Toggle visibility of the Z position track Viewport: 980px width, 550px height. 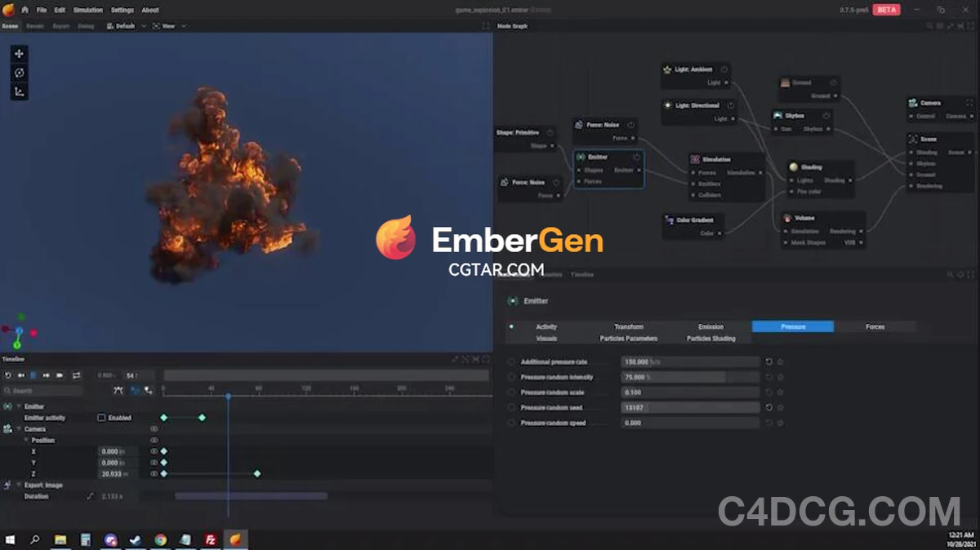[x=154, y=472]
